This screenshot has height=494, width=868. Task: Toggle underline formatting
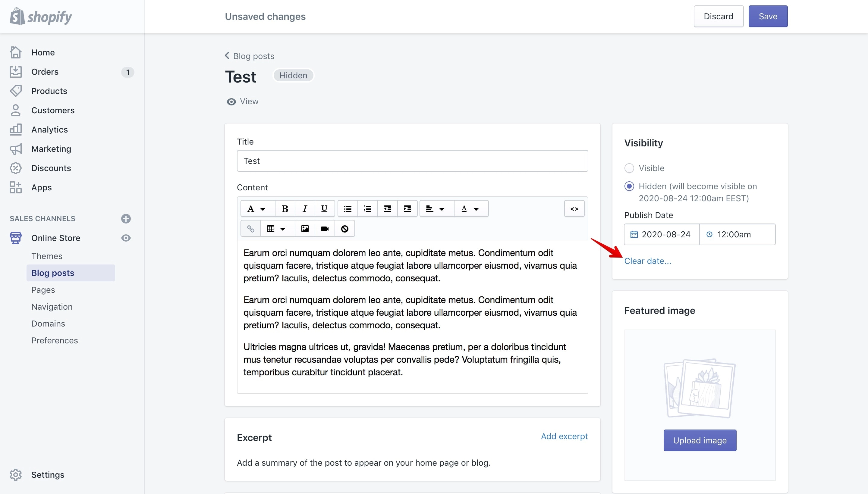tap(324, 209)
